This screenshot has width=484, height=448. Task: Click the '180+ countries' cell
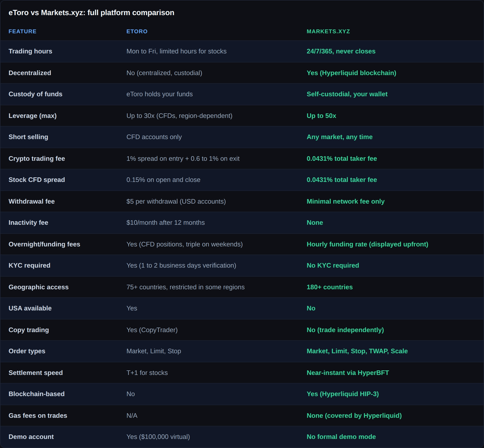(x=329, y=287)
